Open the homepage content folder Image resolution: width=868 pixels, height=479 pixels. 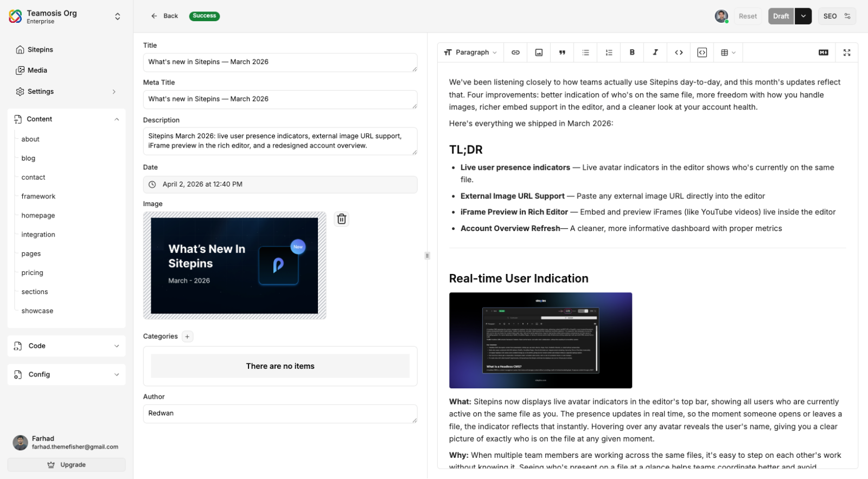(x=38, y=215)
